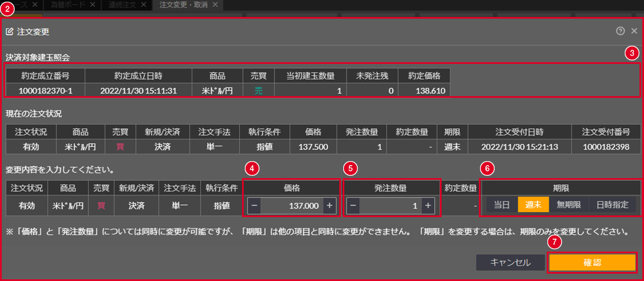This screenshot has height=281, width=644.
Task: Click the 当初建玉数量 column header
Action: (310, 76)
